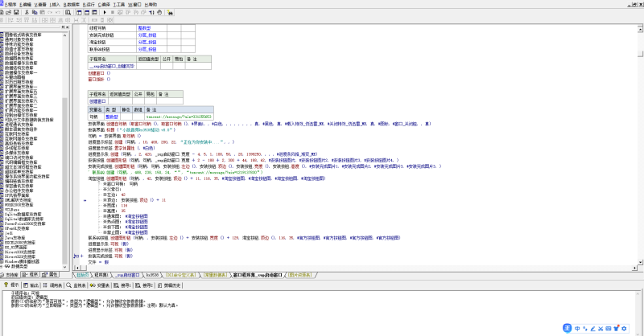
Task: Click the code editor scroll-left arrow
Action: [x=77, y=268]
